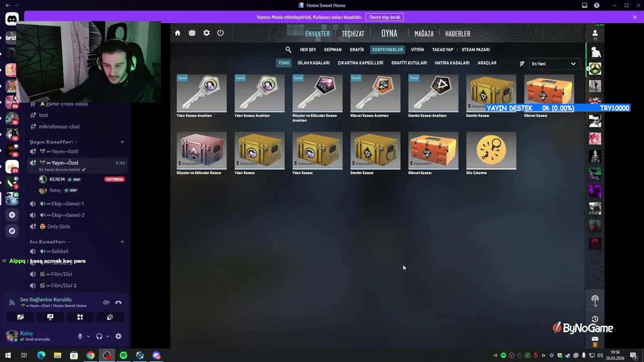Open the STEAM PAZARI market option
This screenshot has width=644, height=362.
[x=475, y=50]
